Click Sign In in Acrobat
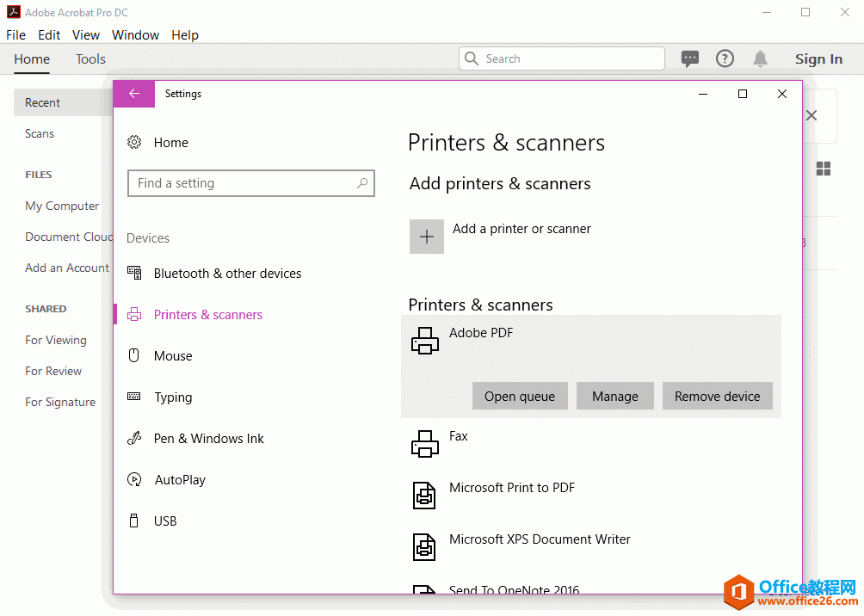The image size is (864, 616). click(818, 59)
